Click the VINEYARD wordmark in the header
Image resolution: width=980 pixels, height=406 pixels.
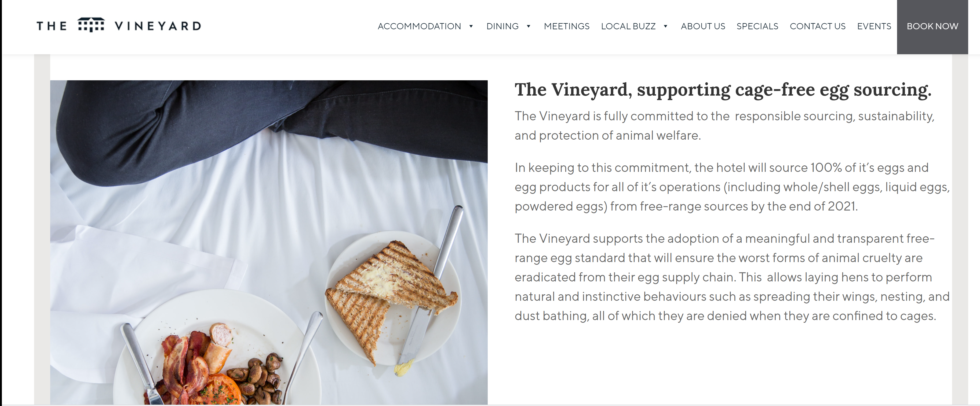pos(158,26)
